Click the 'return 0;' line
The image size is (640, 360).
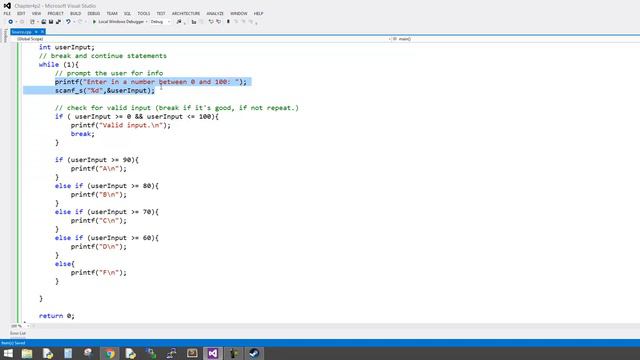coord(57,316)
